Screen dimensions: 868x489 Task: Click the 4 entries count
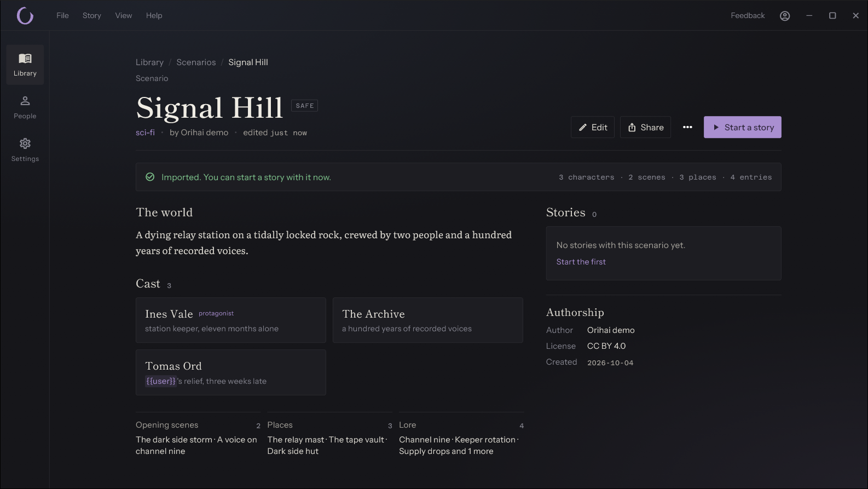point(751,177)
